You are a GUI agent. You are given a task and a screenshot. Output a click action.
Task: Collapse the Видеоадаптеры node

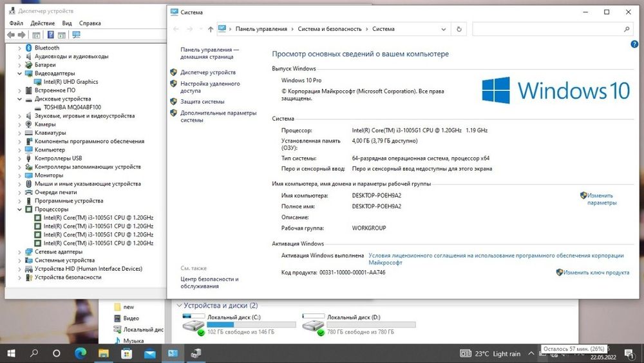coord(19,74)
